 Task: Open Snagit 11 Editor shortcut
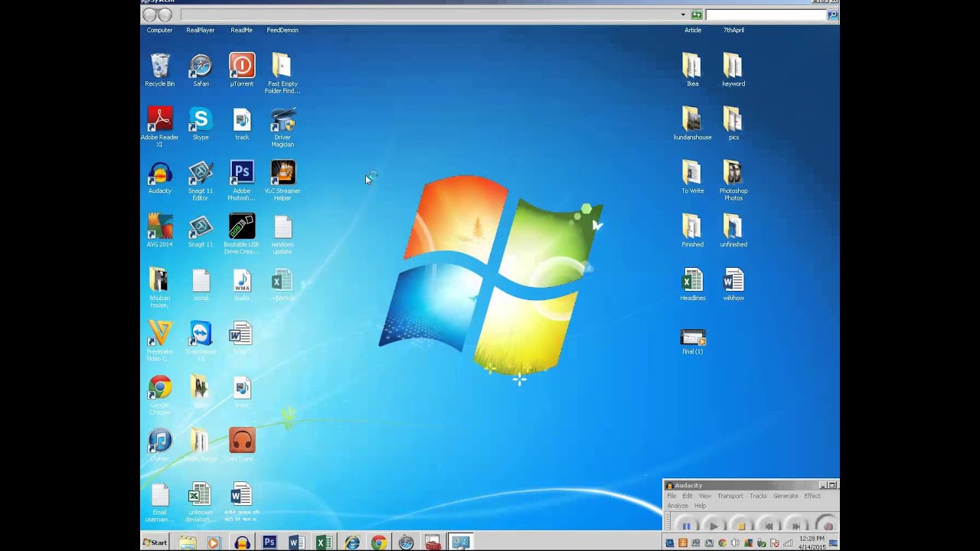[201, 181]
